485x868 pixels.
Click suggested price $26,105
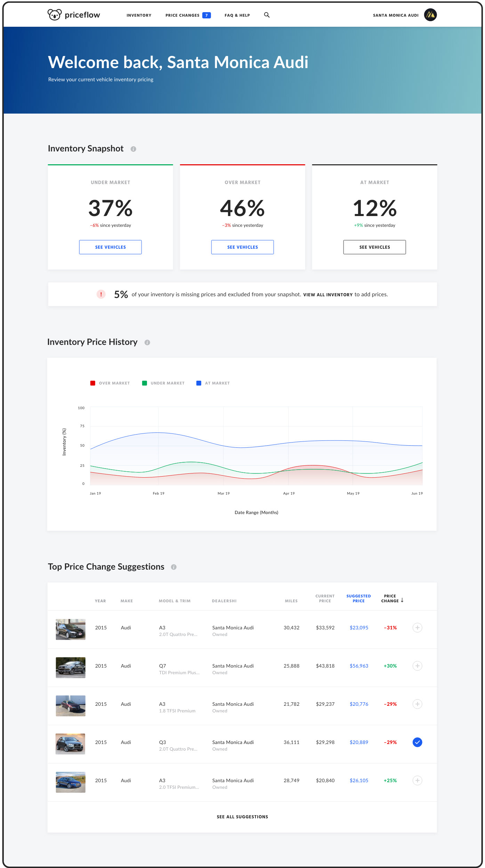click(x=359, y=780)
